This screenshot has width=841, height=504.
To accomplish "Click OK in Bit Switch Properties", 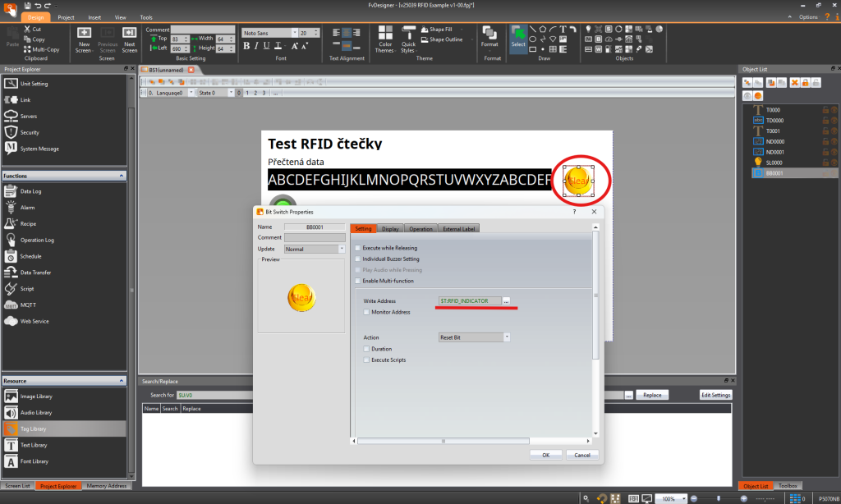I will 545,454.
